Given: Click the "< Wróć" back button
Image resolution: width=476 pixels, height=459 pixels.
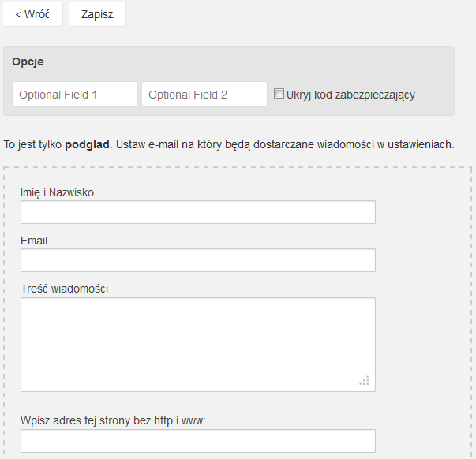Looking at the screenshot, I should [x=32, y=14].
